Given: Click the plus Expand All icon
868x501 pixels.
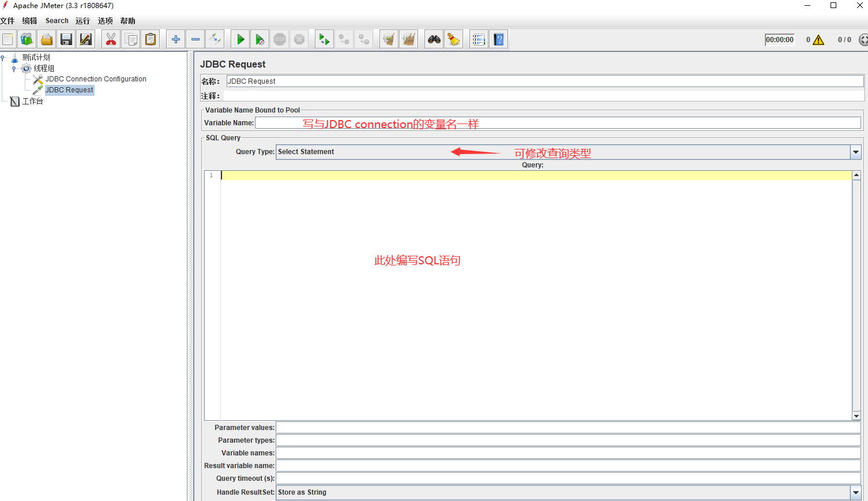Looking at the screenshot, I should point(176,39).
